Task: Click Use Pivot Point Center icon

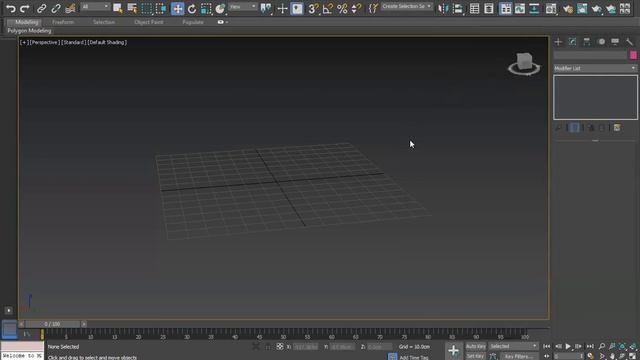Action: 266,8
